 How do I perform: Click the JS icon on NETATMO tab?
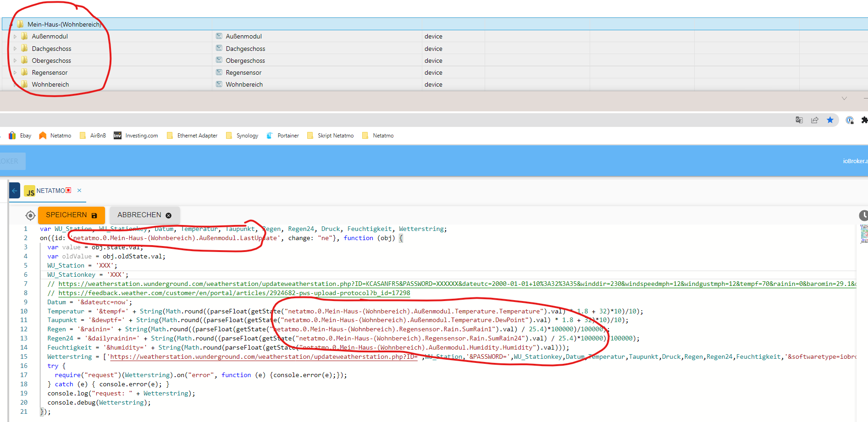[x=30, y=191]
